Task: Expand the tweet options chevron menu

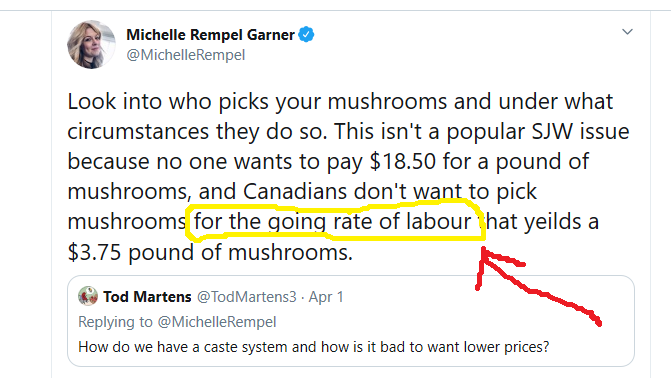Action: pyautogui.click(x=627, y=32)
